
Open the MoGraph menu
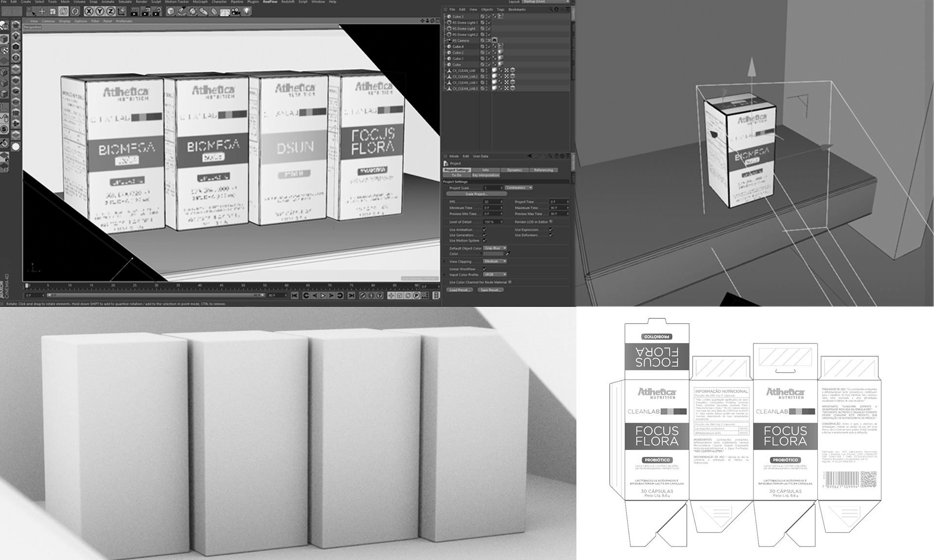click(200, 2)
